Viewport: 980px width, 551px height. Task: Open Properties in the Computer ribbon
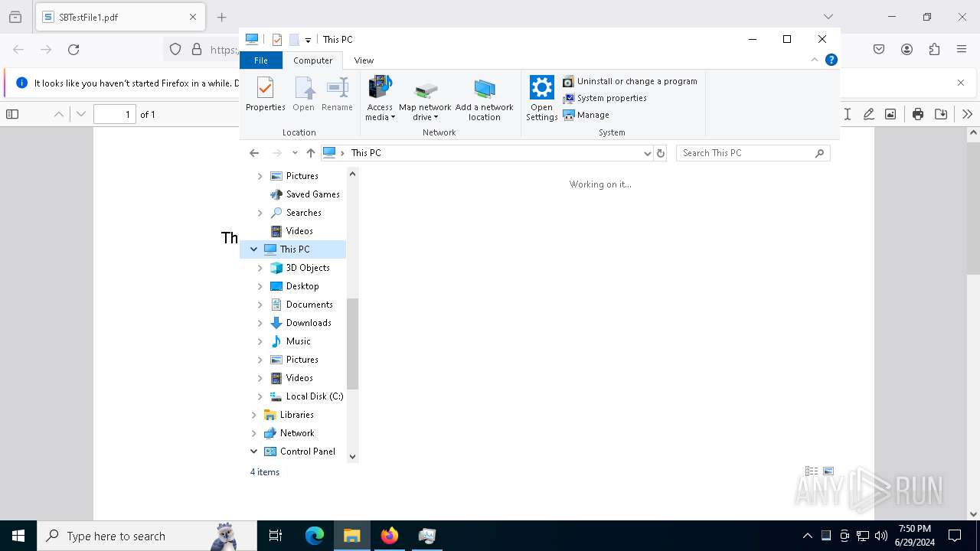pos(265,95)
